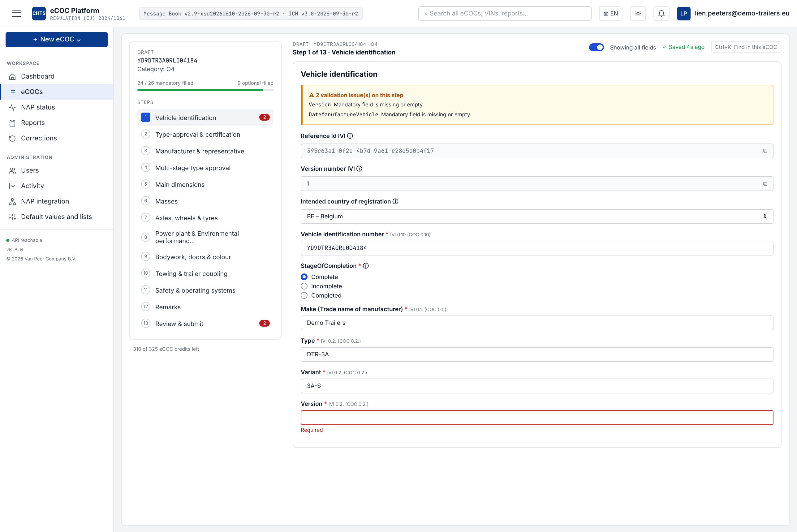This screenshot has width=797, height=532.
Task: Toggle the Showing all fields switch
Action: click(x=596, y=47)
